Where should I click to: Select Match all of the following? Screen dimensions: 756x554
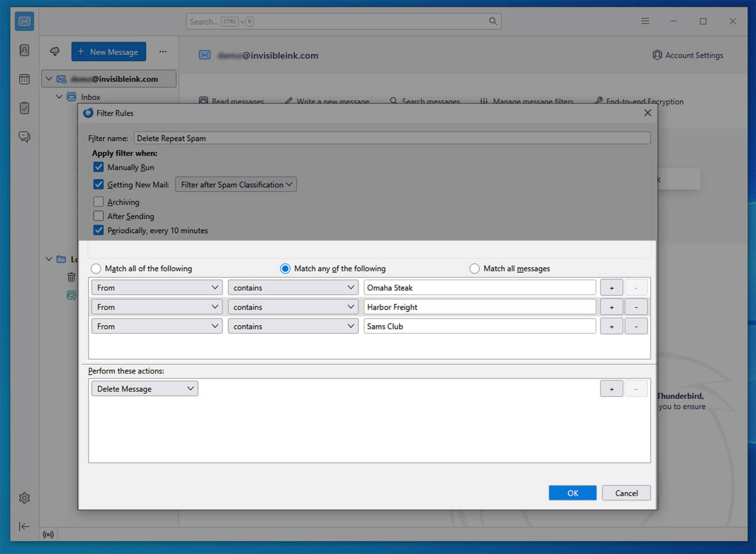tap(96, 269)
